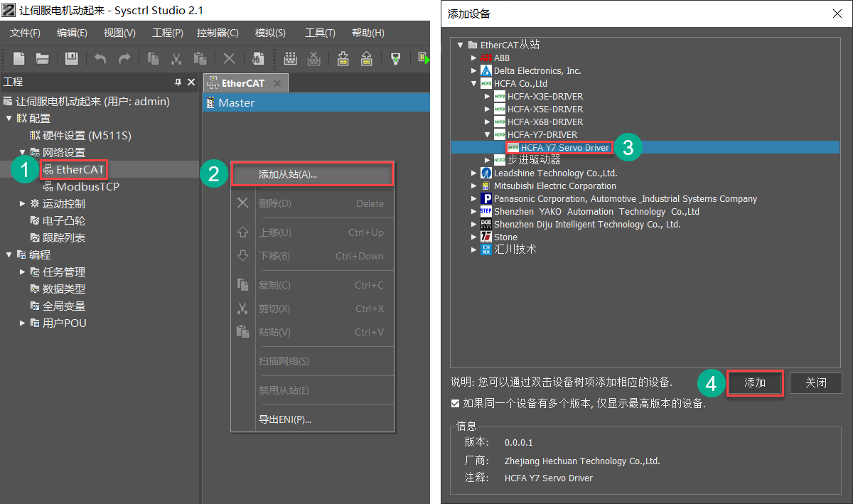
Task: Select EtherCAT in the project tree
Action: point(74,169)
